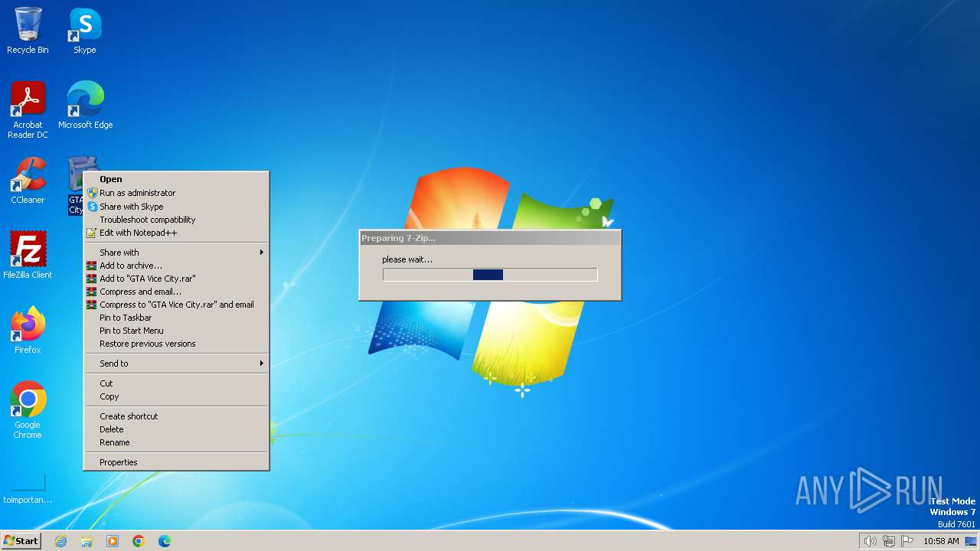Click the Start button
This screenshot has height=551, width=980.
pos(21,541)
